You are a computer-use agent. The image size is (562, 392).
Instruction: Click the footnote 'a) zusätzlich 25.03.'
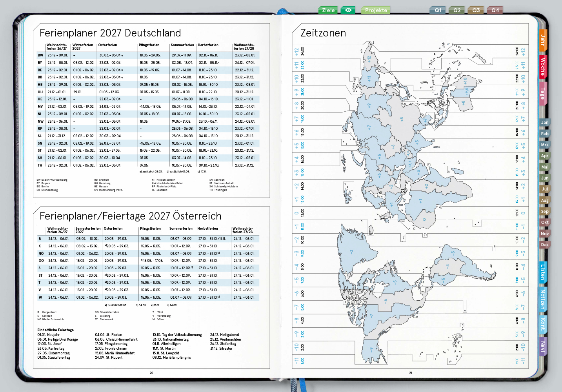(x=151, y=172)
